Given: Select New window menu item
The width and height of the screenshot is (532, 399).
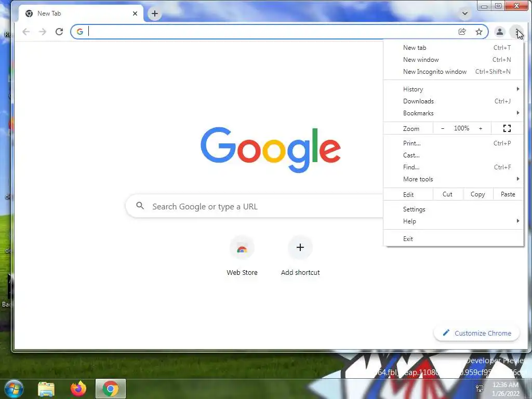Looking at the screenshot, I should tap(454, 60).
